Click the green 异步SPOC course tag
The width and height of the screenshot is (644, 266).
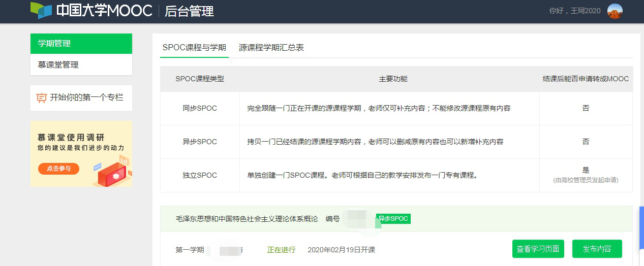click(x=393, y=219)
